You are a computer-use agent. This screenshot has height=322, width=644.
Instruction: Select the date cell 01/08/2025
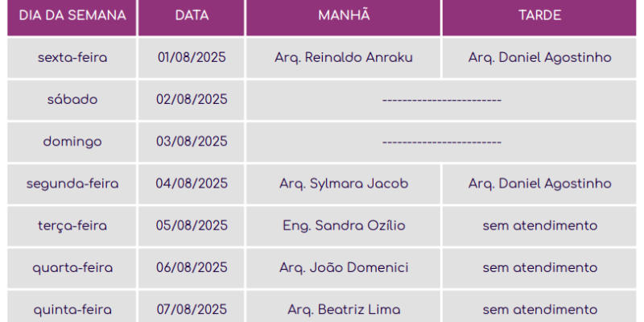pos(192,58)
